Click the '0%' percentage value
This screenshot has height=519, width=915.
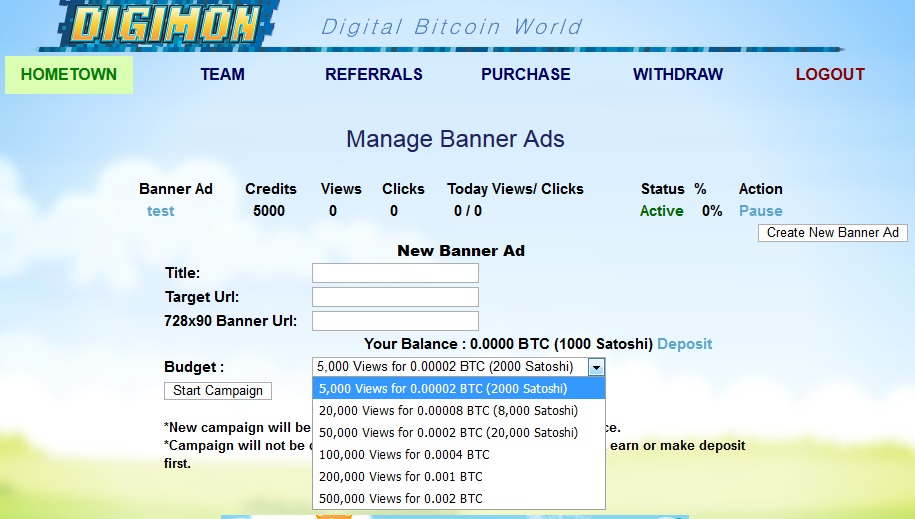712,211
